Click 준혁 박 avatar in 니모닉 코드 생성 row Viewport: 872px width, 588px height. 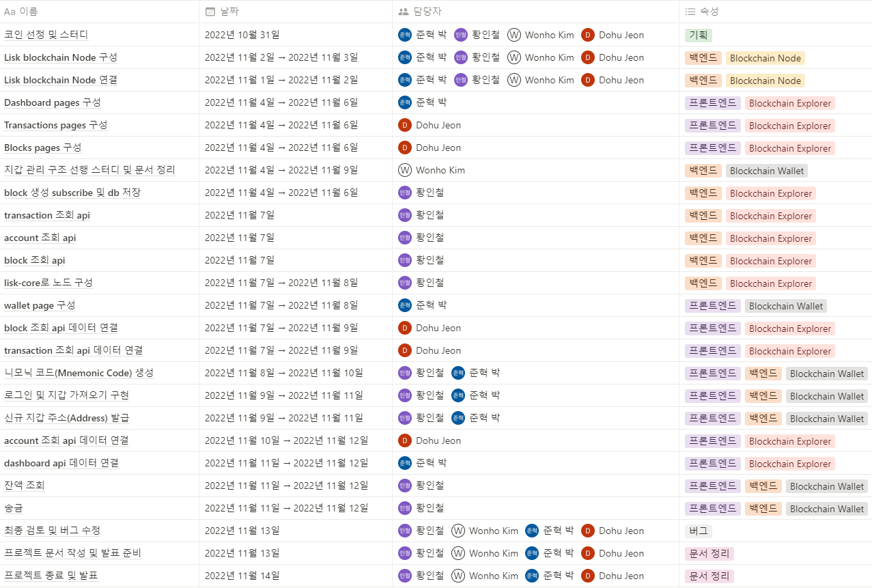458,373
